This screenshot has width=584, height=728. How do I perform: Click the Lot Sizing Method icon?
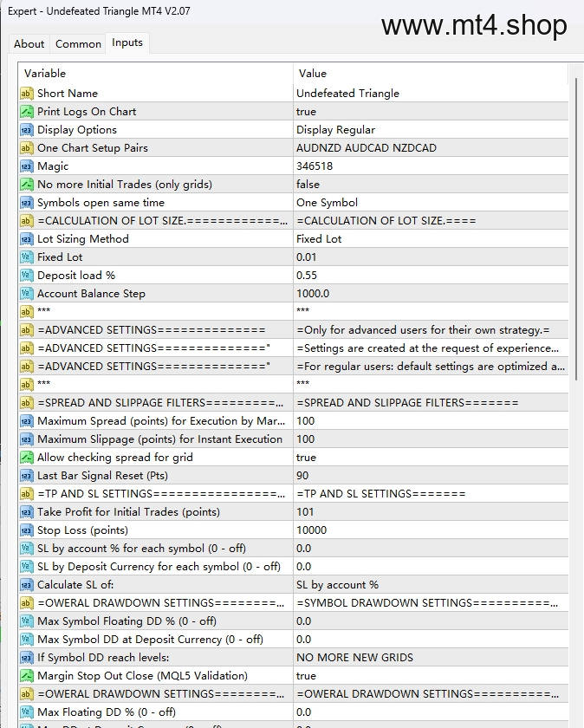[x=27, y=239]
